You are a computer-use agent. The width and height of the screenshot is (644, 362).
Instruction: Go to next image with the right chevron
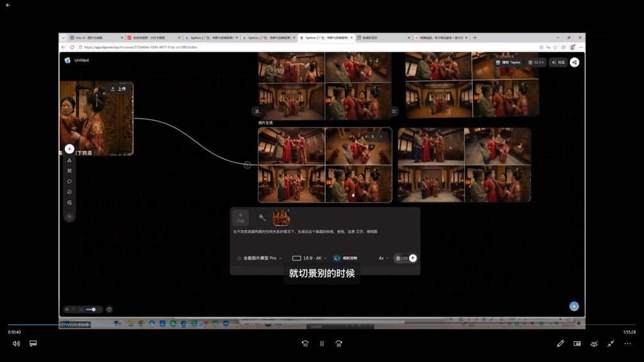pyautogui.click(x=381, y=136)
